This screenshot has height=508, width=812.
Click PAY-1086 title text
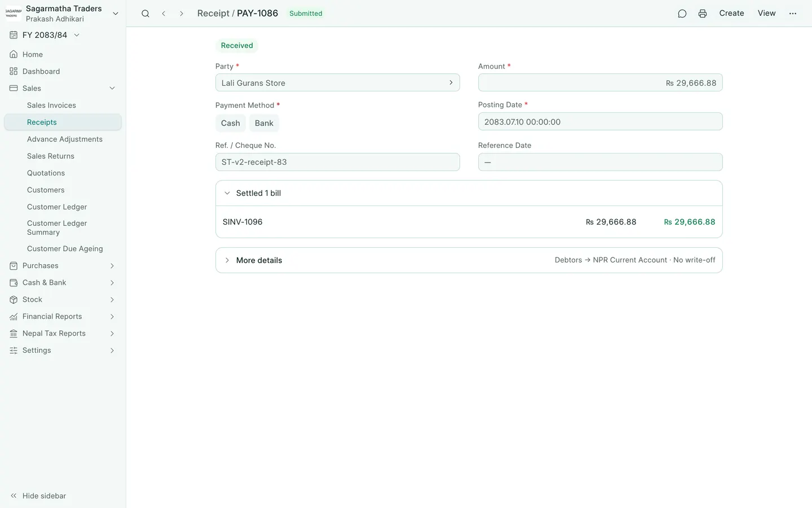(x=257, y=13)
